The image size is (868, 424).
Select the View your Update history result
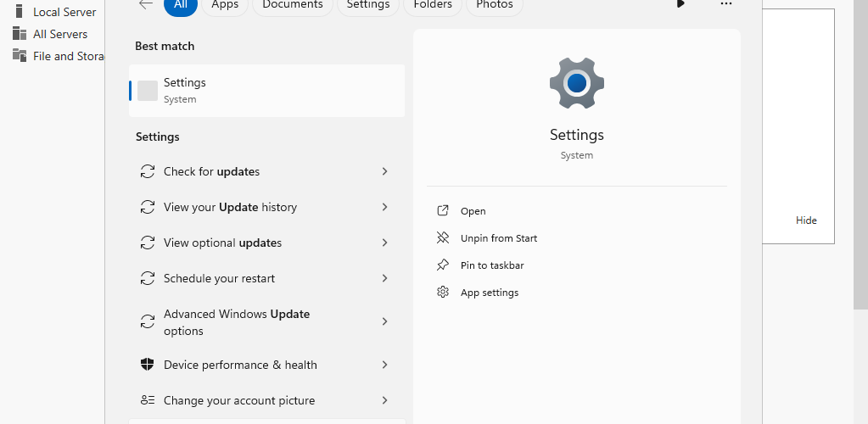coord(266,207)
